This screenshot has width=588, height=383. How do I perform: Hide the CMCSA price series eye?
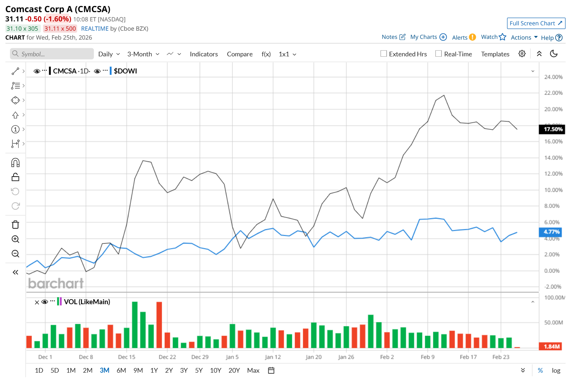(37, 71)
